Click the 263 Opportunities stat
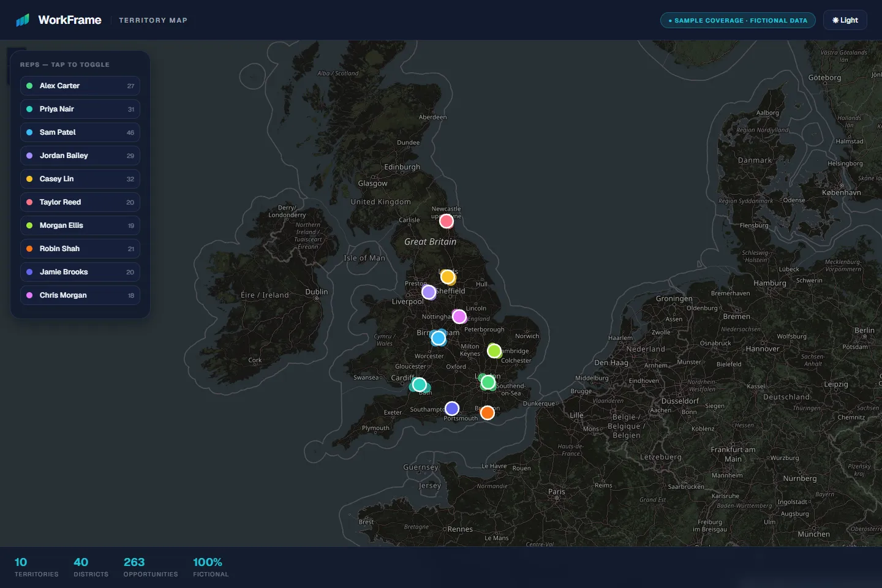 [151, 567]
